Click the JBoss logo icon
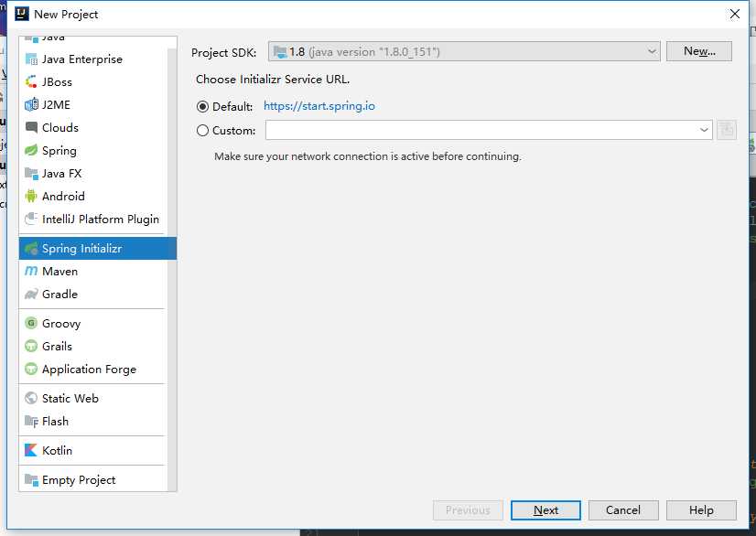The image size is (756, 536). pyautogui.click(x=31, y=82)
